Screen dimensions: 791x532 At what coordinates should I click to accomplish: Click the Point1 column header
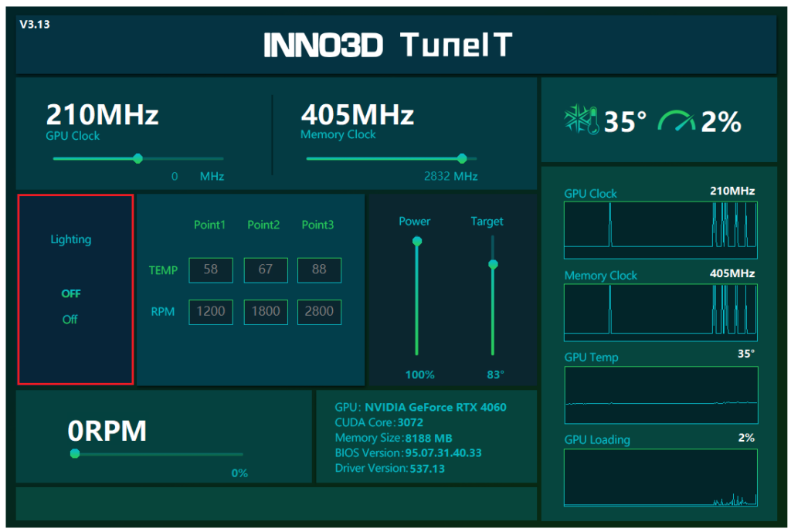[x=209, y=225]
